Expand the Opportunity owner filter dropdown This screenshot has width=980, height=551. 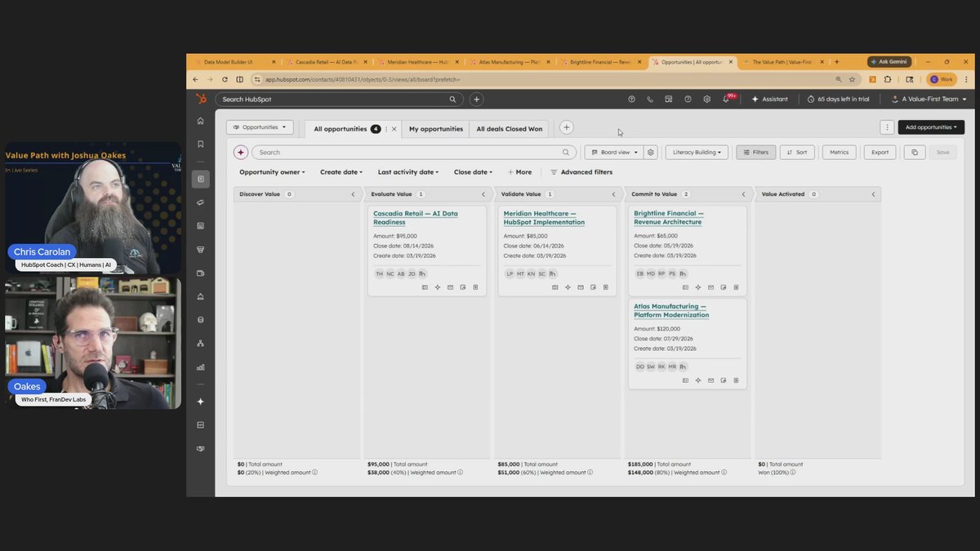(272, 172)
